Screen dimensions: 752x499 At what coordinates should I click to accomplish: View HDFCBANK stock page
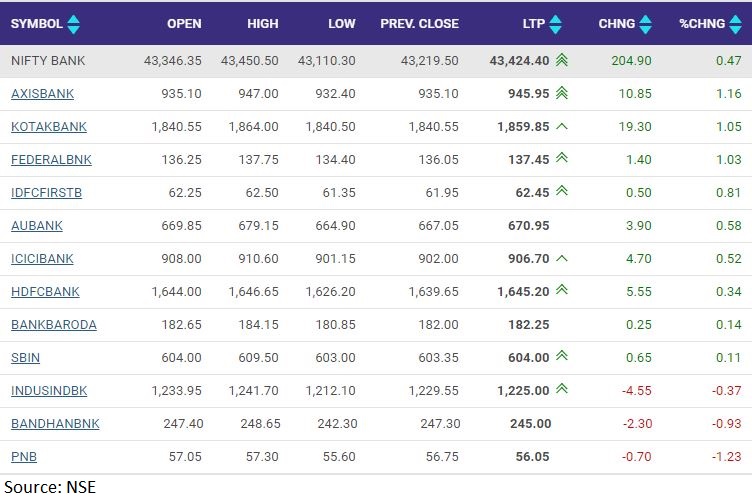pyautogui.click(x=45, y=292)
